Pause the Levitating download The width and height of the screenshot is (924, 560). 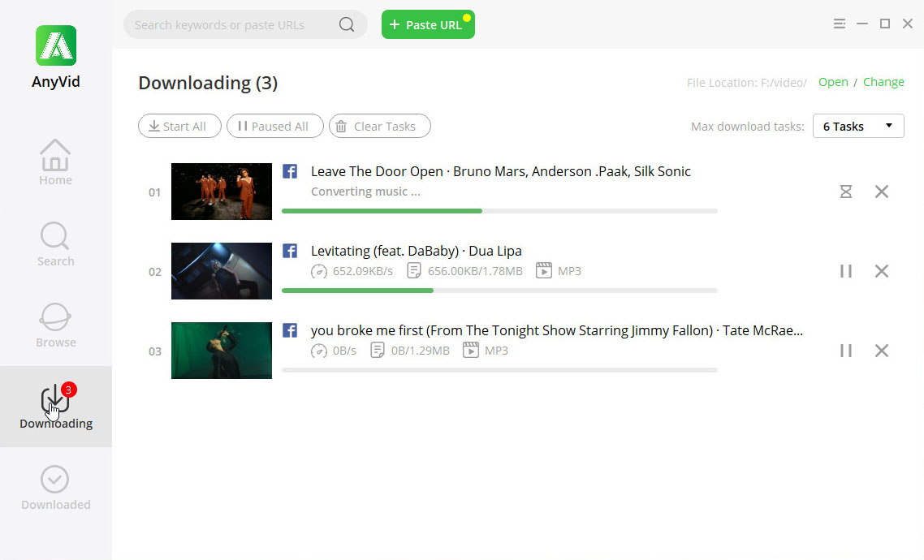coord(845,271)
